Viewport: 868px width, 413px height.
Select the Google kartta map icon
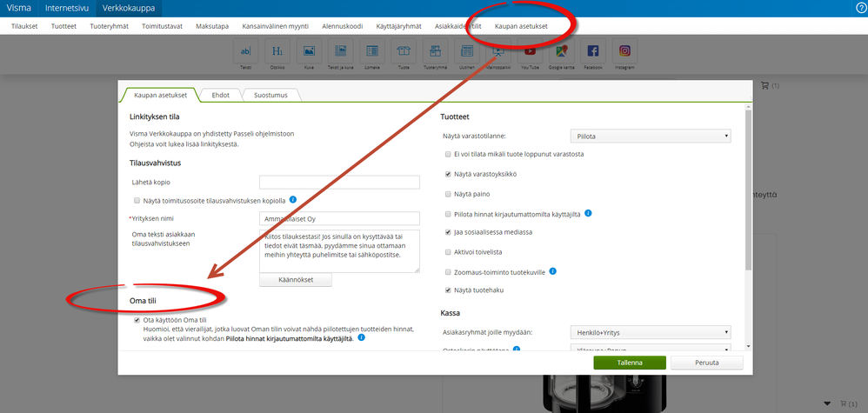561,51
